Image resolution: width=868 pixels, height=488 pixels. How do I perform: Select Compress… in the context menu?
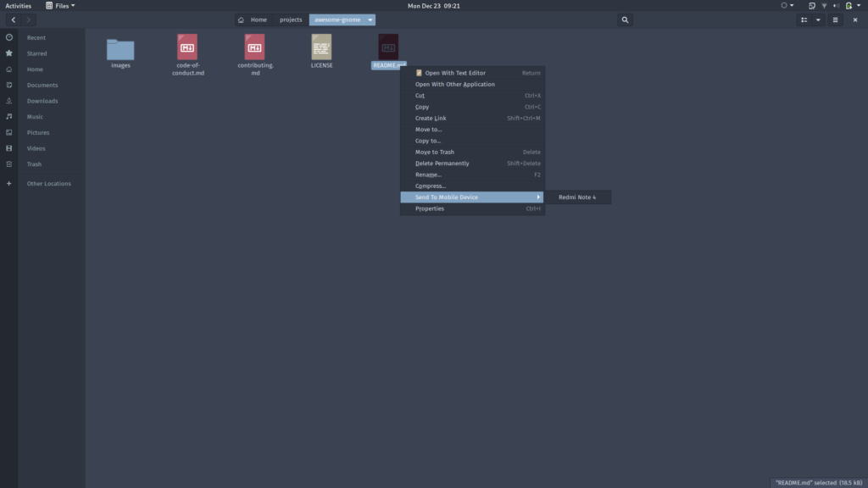tap(431, 186)
